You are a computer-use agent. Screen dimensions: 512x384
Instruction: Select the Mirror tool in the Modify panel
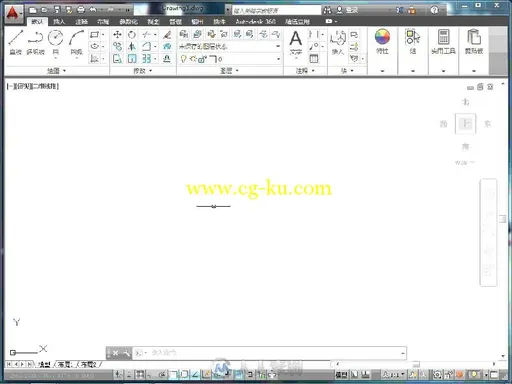[x=132, y=46]
